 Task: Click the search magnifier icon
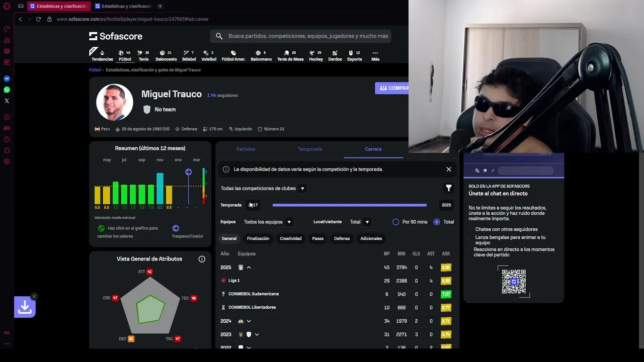(219, 36)
